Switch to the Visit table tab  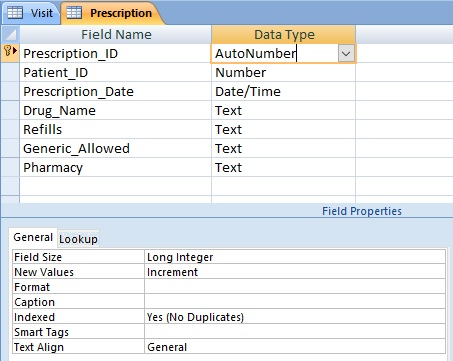coord(31,13)
